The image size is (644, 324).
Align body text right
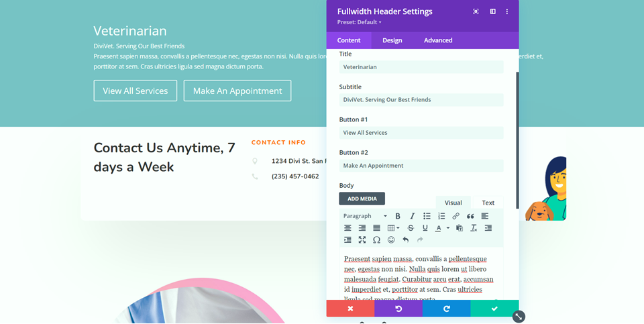[362, 228]
